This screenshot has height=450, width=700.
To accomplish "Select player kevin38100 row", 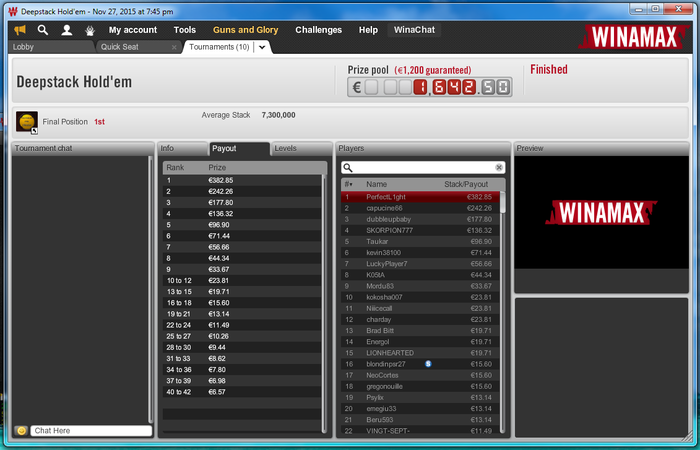I will click(x=420, y=253).
